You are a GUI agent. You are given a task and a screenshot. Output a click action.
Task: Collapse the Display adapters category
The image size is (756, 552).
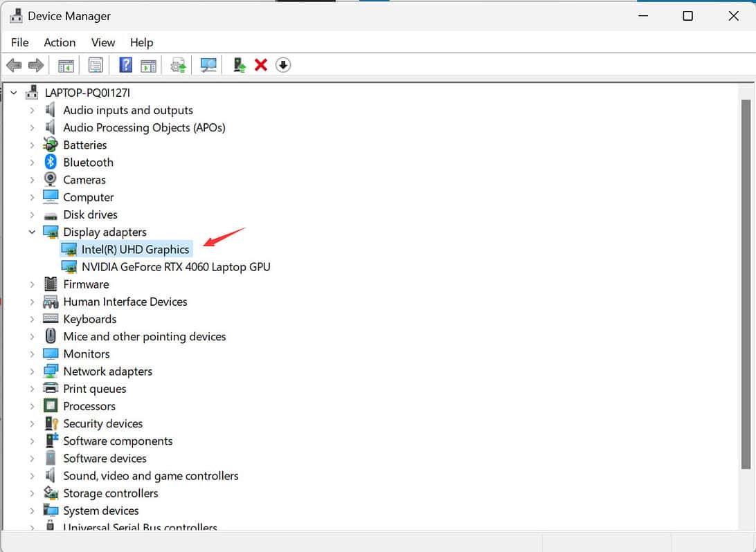click(x=32, y=232)
